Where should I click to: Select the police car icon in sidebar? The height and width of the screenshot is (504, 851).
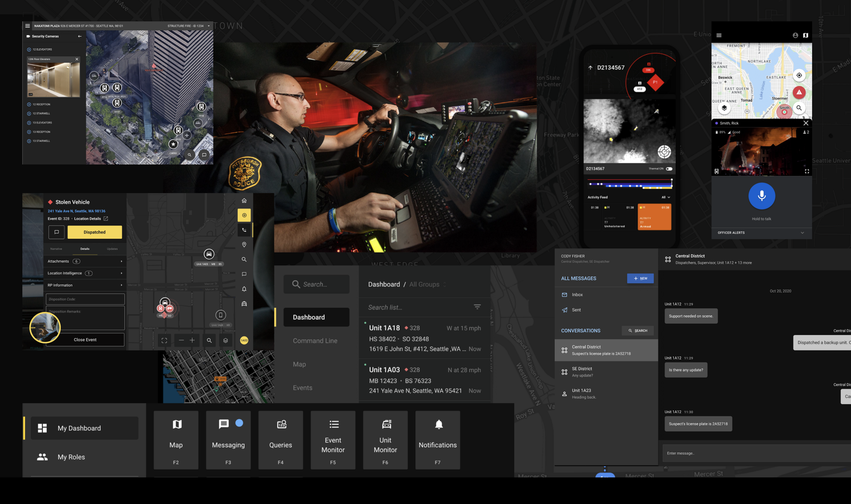click(x=244, y=304)
